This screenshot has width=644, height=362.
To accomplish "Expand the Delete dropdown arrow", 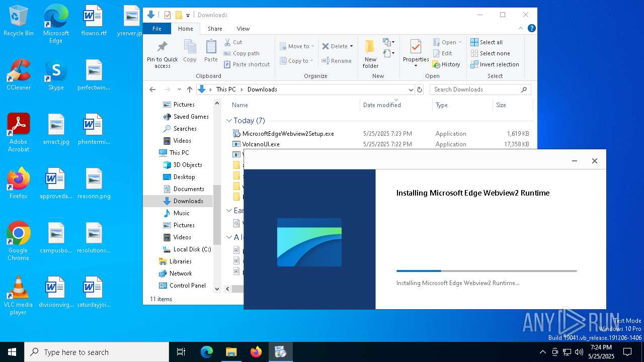I will [351, 46].
